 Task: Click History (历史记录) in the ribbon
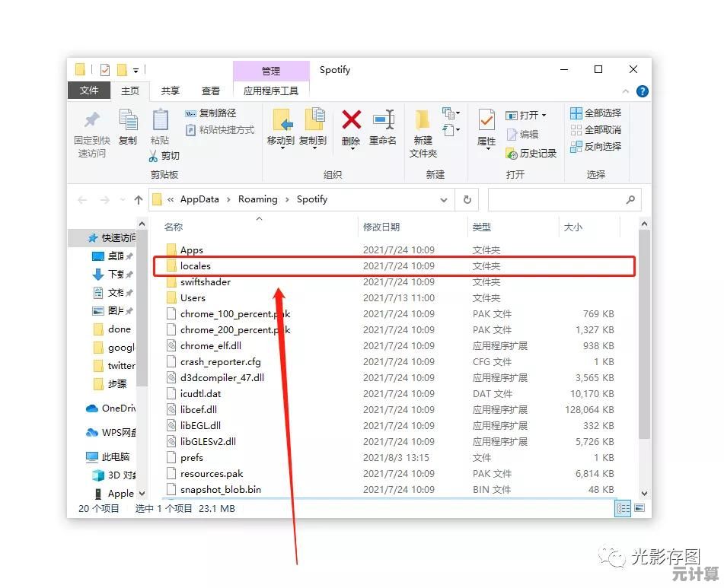pos(531,154)
